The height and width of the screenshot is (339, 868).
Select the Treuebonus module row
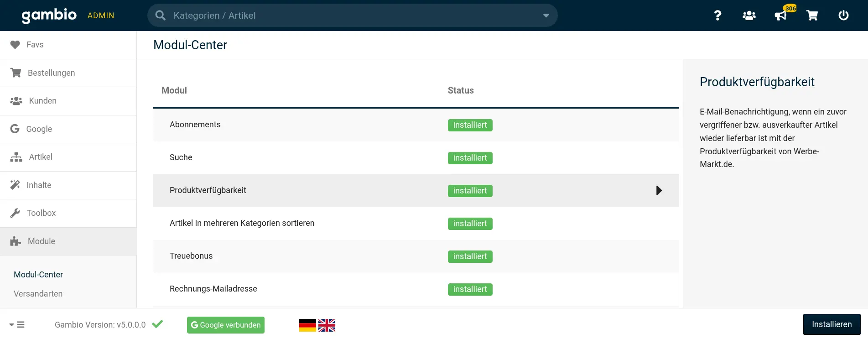click(191, 256)
